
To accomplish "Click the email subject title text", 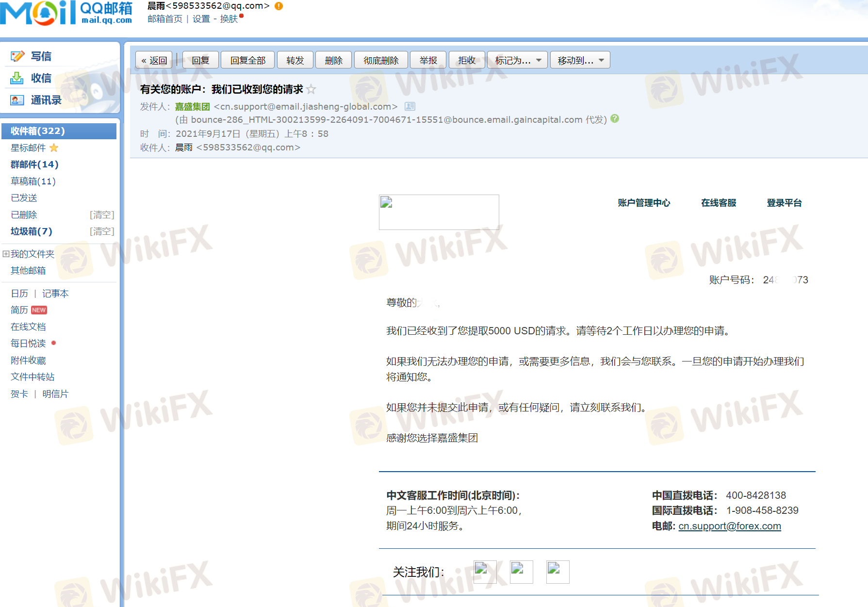I will [x=222, y=89].
